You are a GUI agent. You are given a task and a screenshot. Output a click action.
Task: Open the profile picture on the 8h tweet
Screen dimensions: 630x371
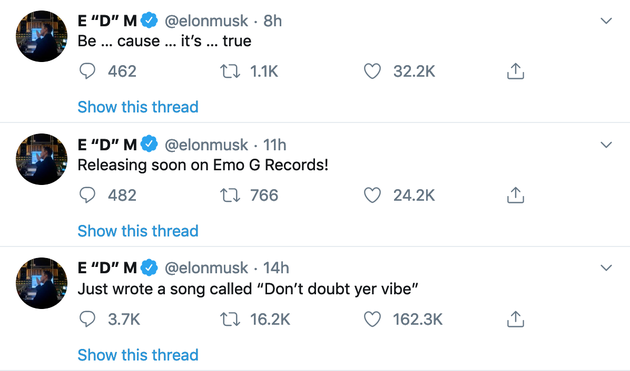[42, 36]
